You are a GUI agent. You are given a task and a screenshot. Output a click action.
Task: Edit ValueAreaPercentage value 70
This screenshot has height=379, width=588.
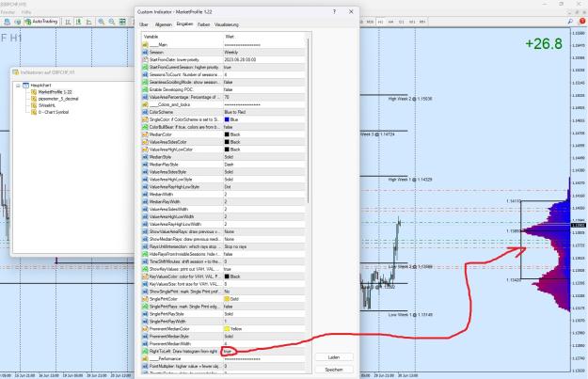pos(264,97)
